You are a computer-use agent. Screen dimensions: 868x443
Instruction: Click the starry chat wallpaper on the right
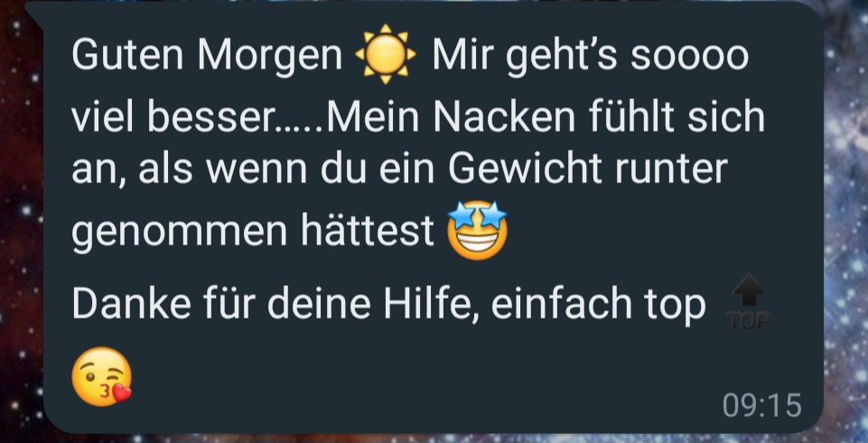[845, 221]
